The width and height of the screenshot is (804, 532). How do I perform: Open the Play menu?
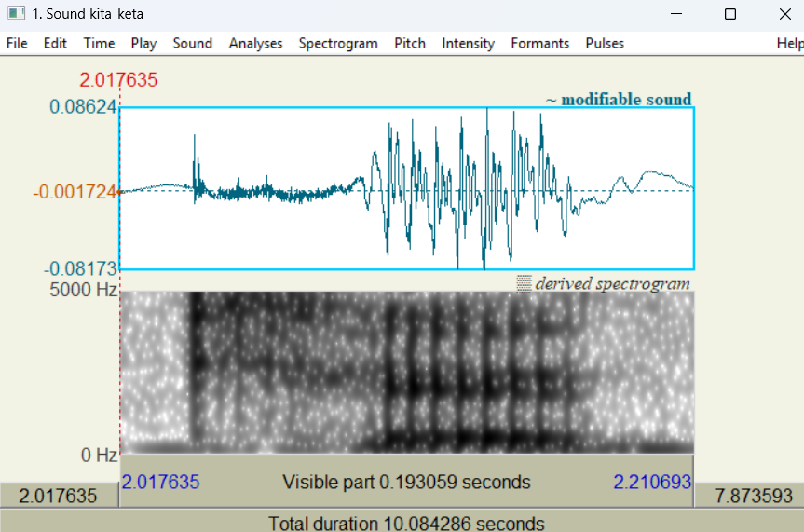coord(143,44)
